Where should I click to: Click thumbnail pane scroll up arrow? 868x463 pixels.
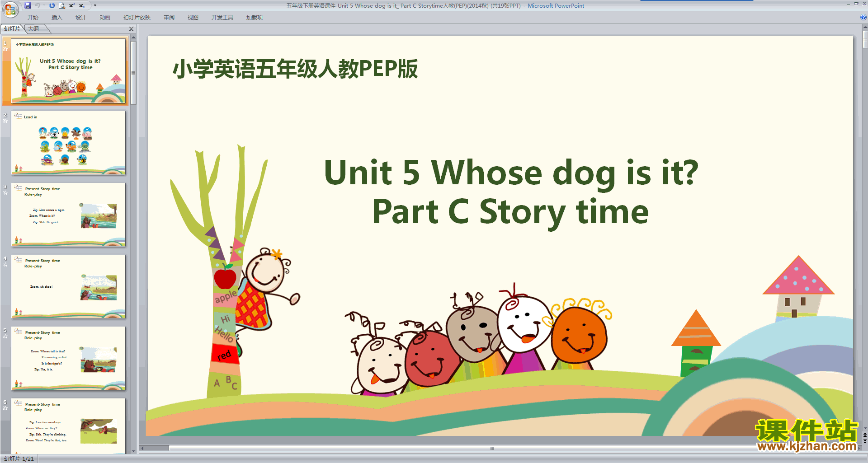(133, 38)
